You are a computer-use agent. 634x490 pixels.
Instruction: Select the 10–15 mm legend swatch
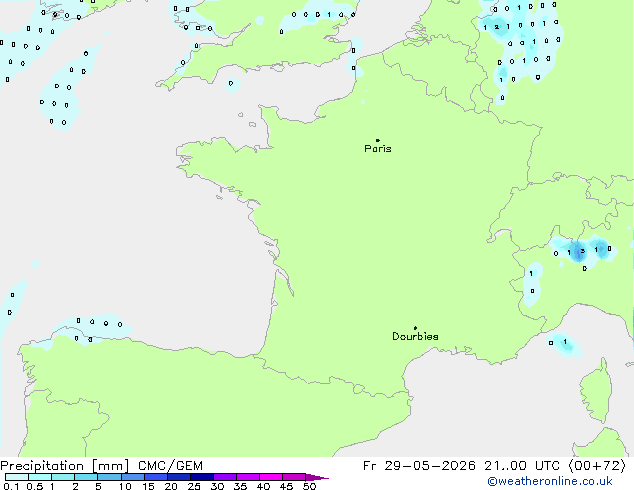click(133, 477)
